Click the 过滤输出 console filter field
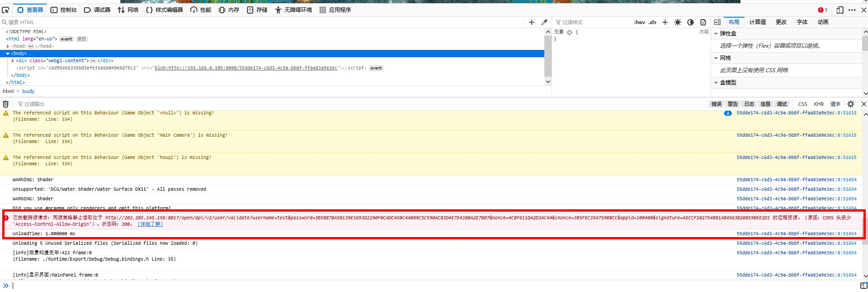Screen dimensions: 868x292 pos(361,104)
